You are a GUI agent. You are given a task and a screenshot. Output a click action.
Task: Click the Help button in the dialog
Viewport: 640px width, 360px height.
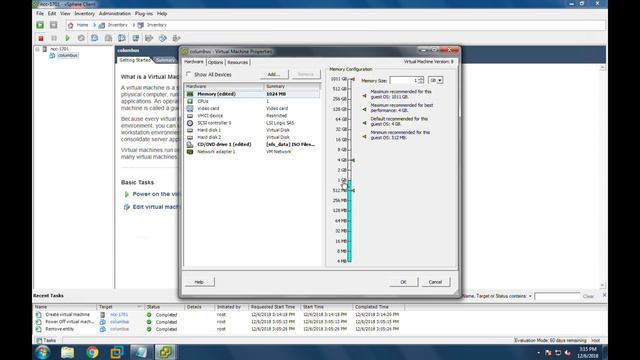(199, 282)
